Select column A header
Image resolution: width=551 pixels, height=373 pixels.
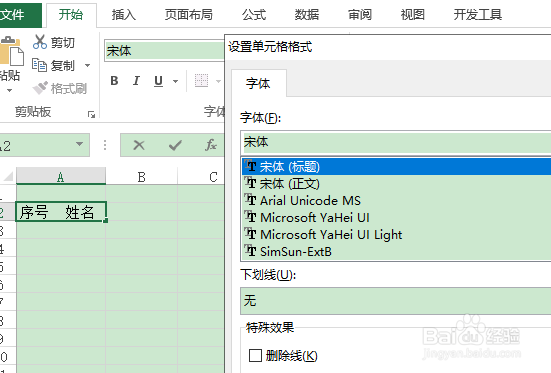[61, 176]
